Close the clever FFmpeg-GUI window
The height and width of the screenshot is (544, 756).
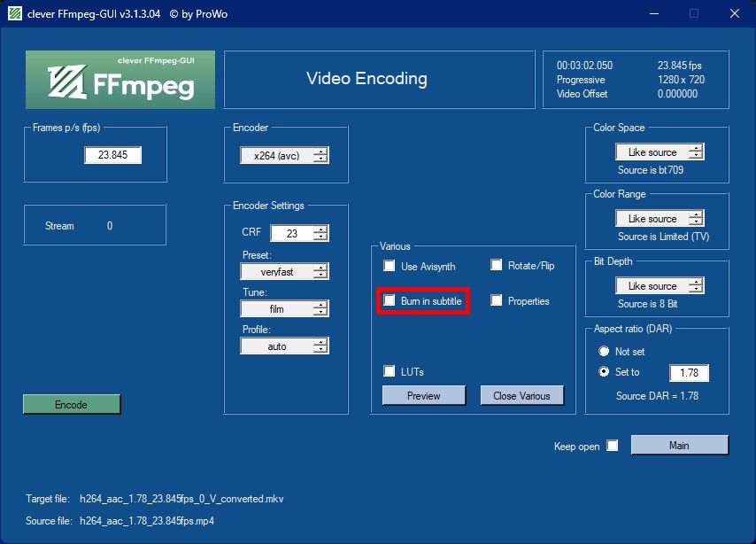pyautogui.click(x=734, y=13)
